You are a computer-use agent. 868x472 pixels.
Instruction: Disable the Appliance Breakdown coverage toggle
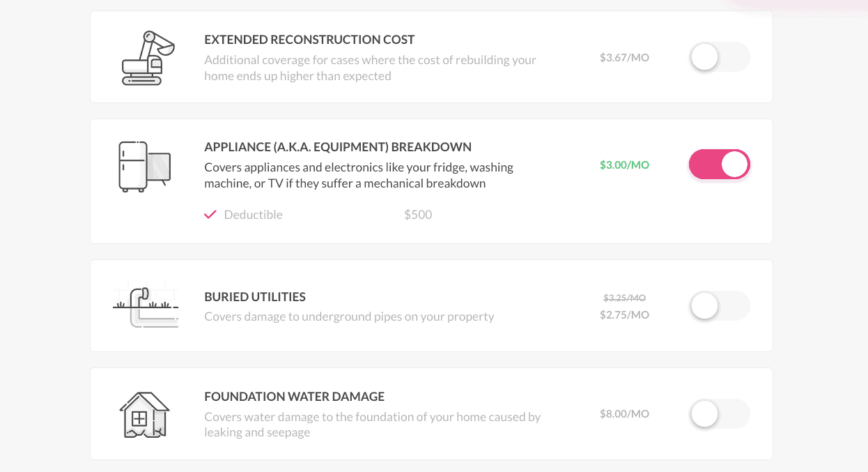719,165
